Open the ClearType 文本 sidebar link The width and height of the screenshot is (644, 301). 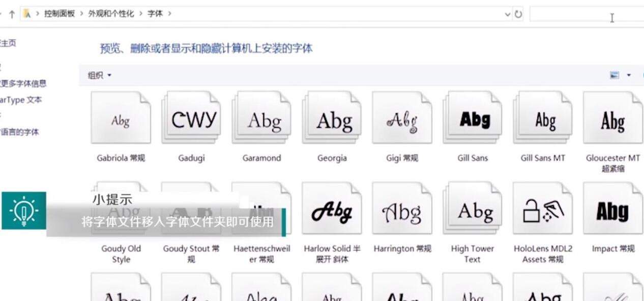(20, 100)
